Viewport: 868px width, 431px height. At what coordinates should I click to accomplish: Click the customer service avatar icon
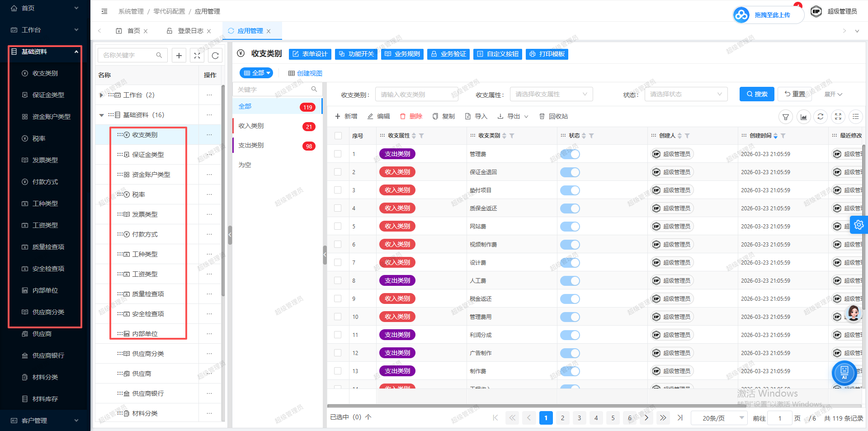(854, 313)
